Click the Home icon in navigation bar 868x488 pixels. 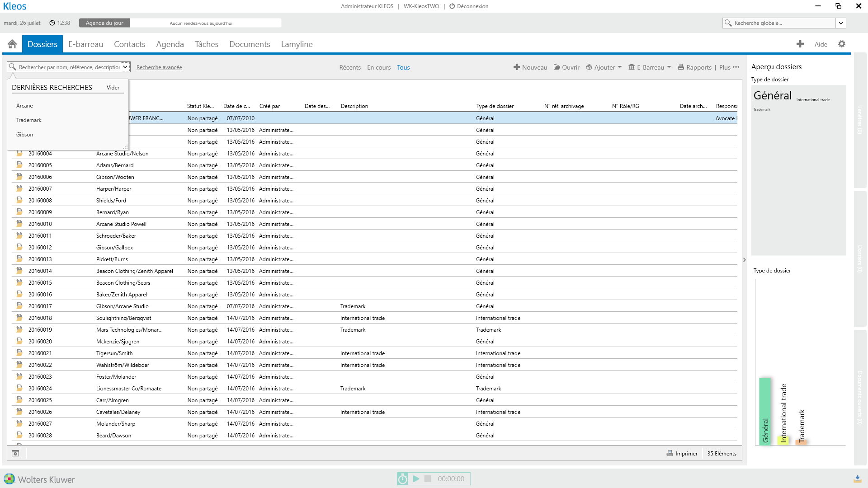tap(12, 44)
